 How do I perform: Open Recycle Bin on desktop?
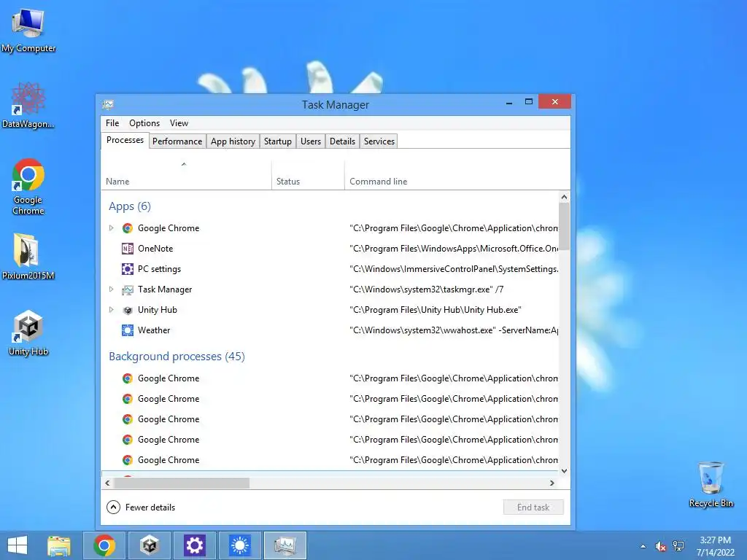pyautogui.click(x=711, y=485)
